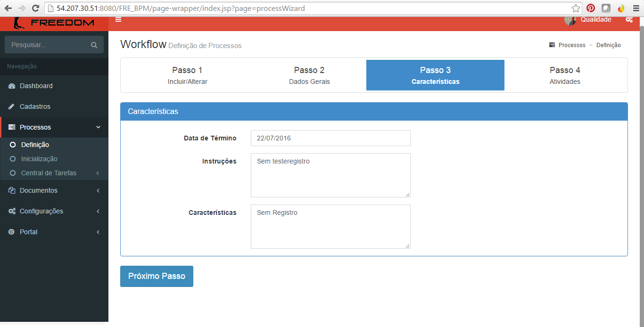Open the Chrome hamburger menu
Image resolution: width=644 pixels, height=327 pixels.
pyautogui.click(x=636, y=8)
